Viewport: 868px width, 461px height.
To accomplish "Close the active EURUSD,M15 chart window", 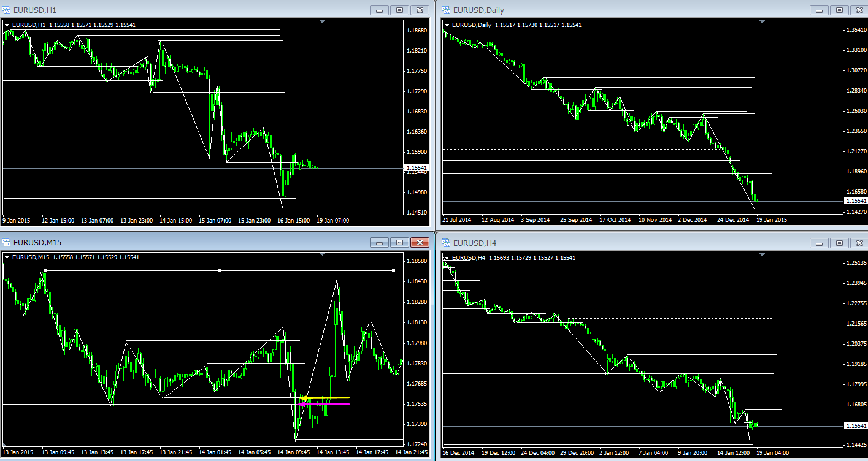I will pyautogui.click(x=420, y=242).
